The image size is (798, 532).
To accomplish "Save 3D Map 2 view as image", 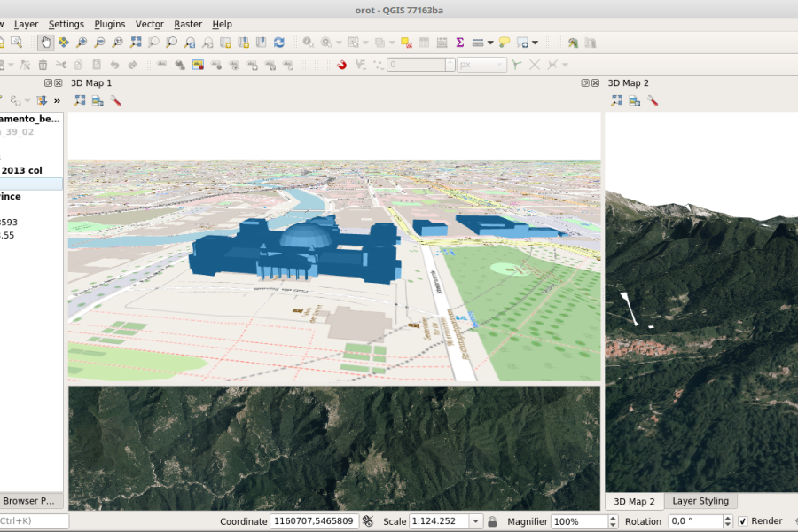I will click(633, 100).
